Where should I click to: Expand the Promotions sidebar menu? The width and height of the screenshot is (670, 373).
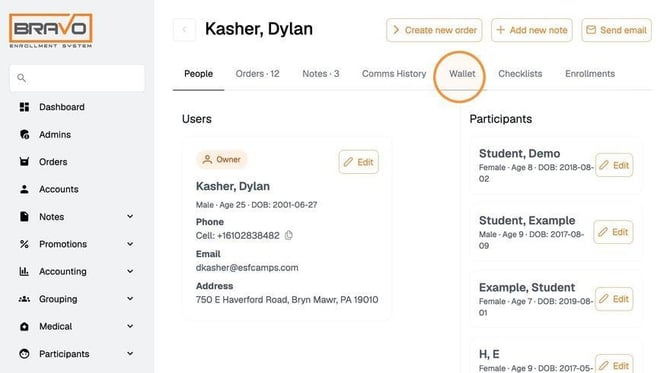pyautogui.click(x=130, y=244)
